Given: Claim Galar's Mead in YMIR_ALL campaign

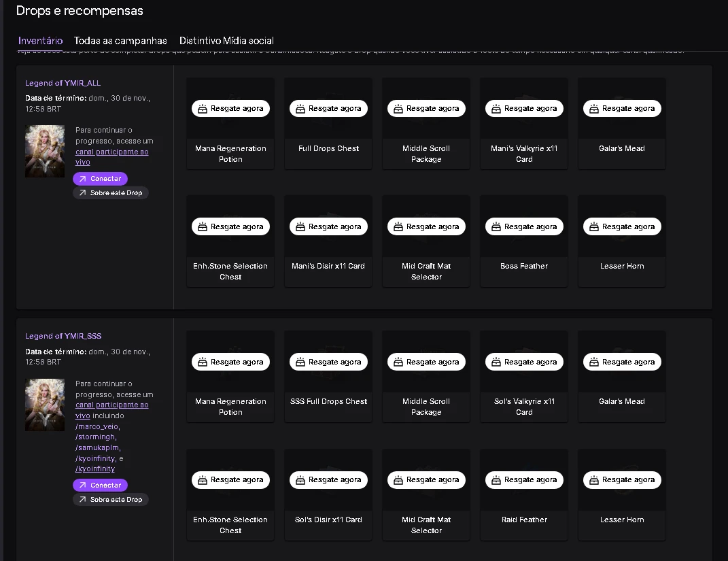Looking at the screenshot, I should click(622, 109).
